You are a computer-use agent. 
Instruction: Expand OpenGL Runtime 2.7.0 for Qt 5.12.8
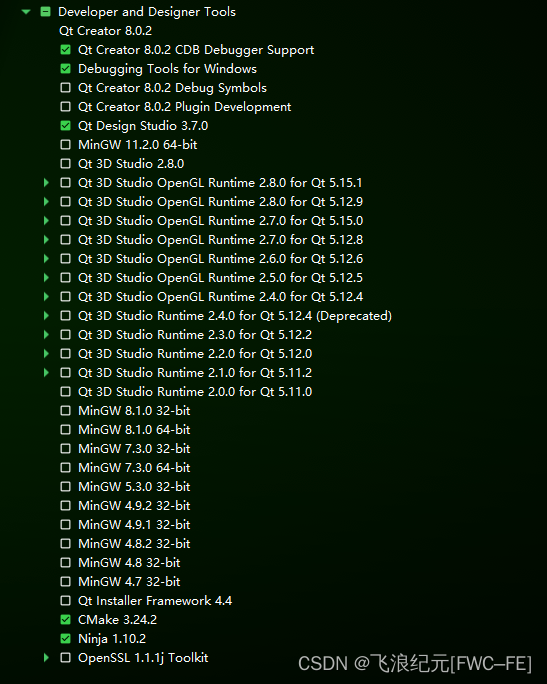coord(46,239)
